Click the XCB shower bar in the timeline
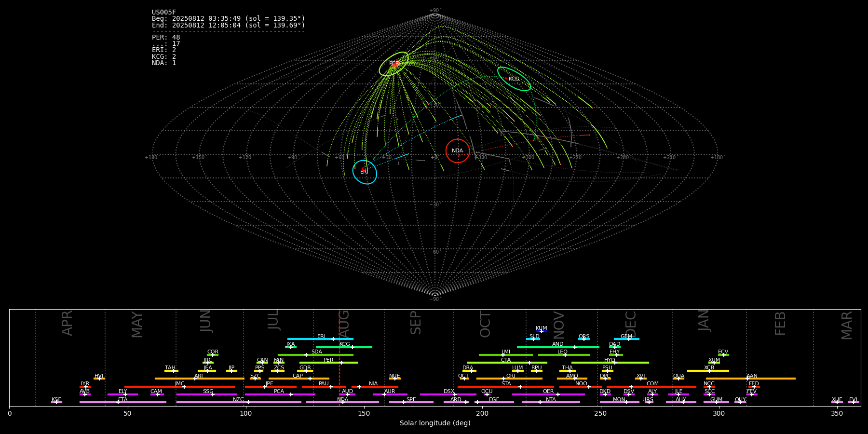Image resolution: width=868 pixels, height=434 pixels. pyautogui.click(x=708, y=371)
